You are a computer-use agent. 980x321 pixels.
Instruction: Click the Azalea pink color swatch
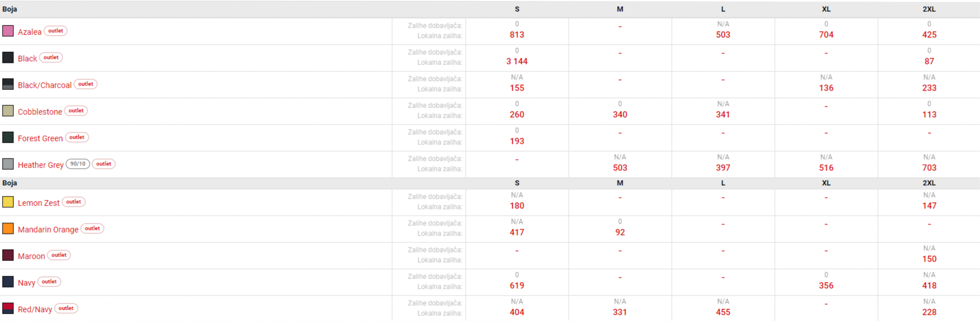pos(8,31)
